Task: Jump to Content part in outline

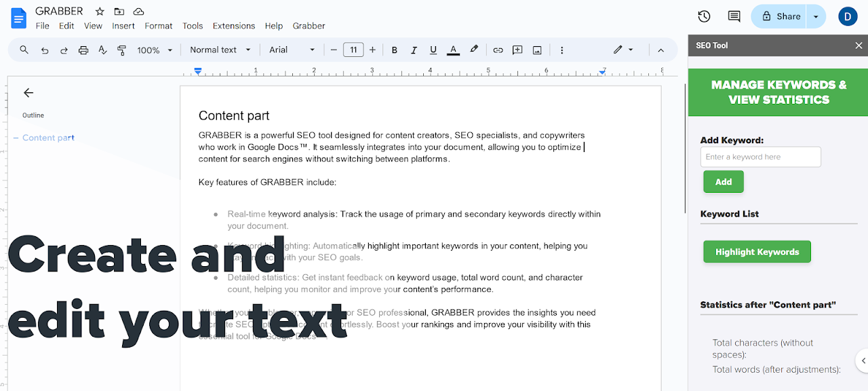Action: [x=48, y=138]
